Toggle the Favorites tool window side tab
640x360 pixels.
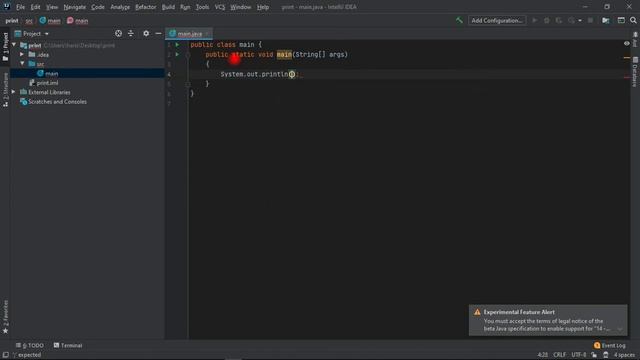click(5, 317)
